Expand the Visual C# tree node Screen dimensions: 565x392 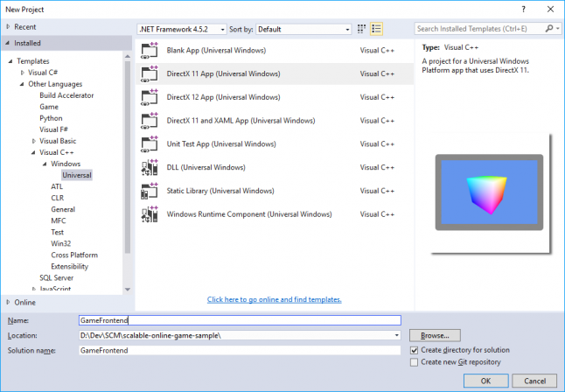[24, 73]
